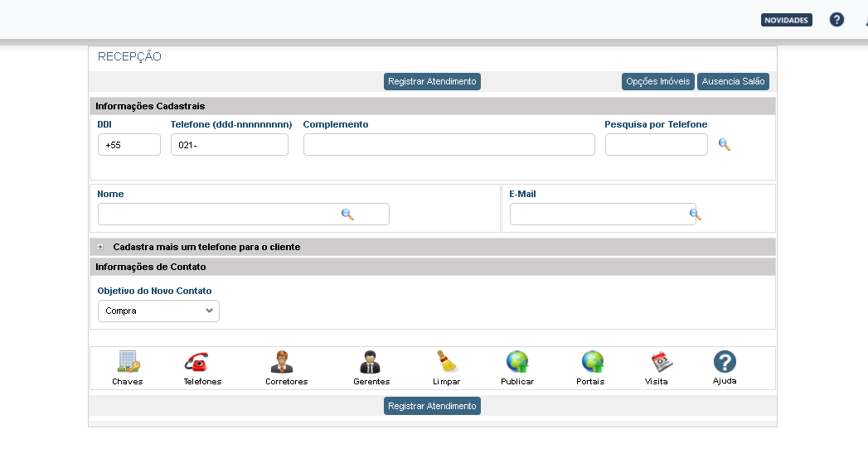Click the search icon in E-Mail field
The image size is (868, 463).
[695, 215]
